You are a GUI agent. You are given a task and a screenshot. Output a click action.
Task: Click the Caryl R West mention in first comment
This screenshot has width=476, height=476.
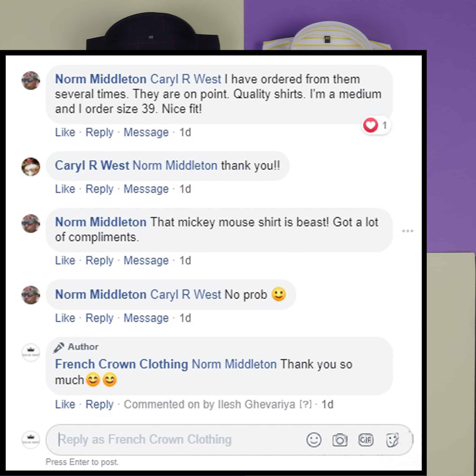click(x=186, y=79)
